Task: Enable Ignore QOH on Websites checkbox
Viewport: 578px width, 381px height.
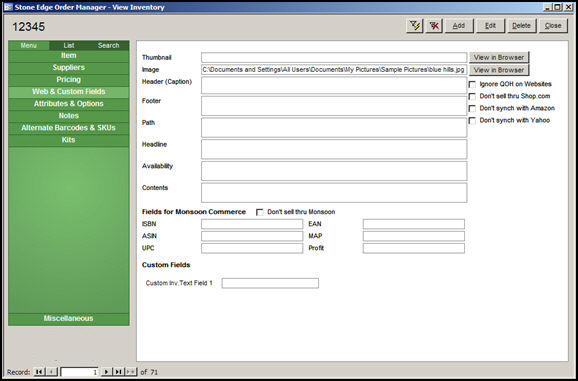Action: (472, 84)
